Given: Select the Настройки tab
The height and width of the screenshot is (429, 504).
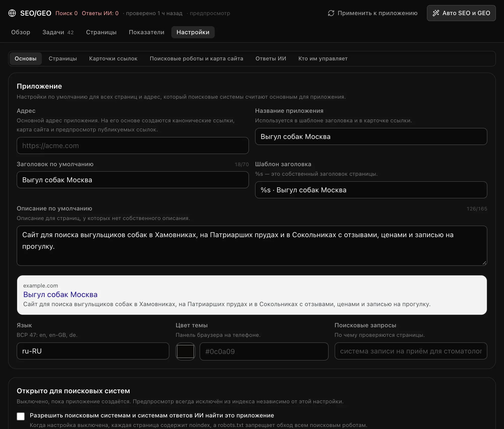Looking at the screenshot, I should point(193,32).
